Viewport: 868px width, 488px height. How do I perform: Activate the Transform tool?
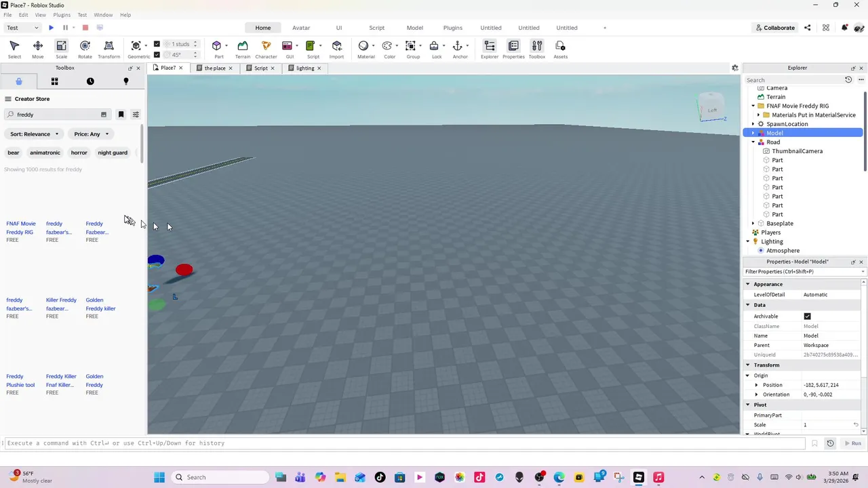(108, 49)
